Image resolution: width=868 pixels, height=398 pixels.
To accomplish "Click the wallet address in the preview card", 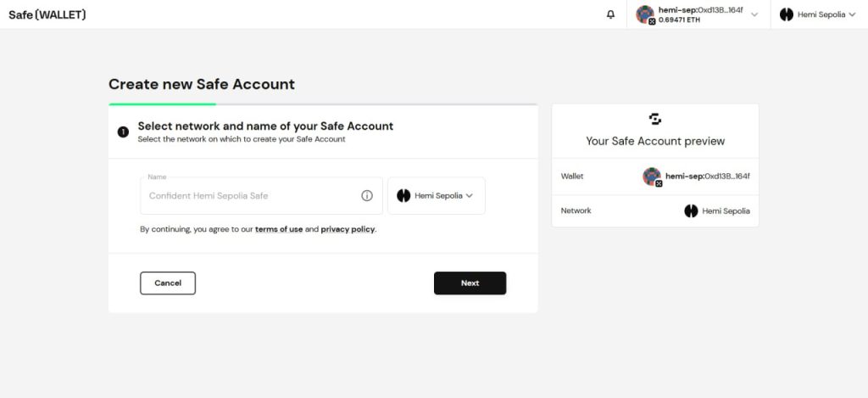I will tap(708, 177).
